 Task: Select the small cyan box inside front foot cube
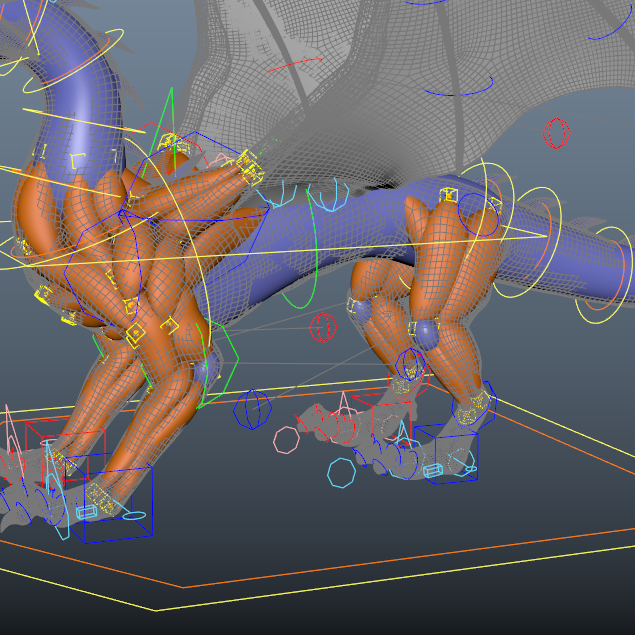[x=87, y=512]
